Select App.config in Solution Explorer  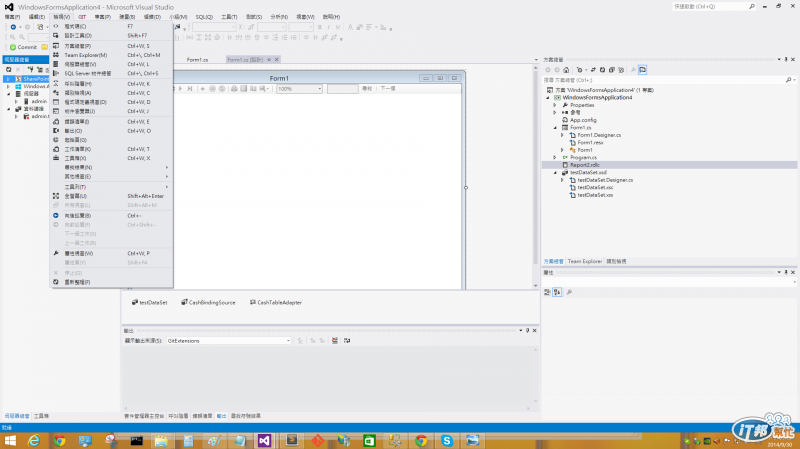[583, 120]
